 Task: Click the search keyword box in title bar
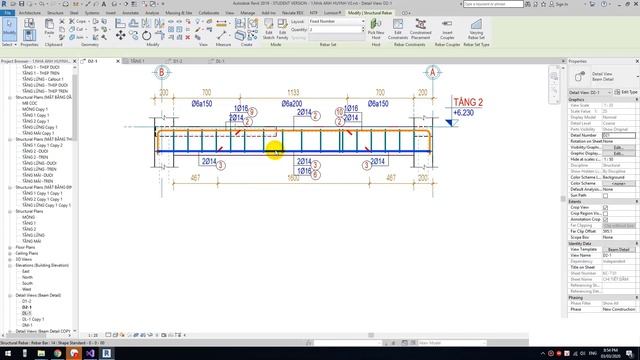tap(493, 4)
